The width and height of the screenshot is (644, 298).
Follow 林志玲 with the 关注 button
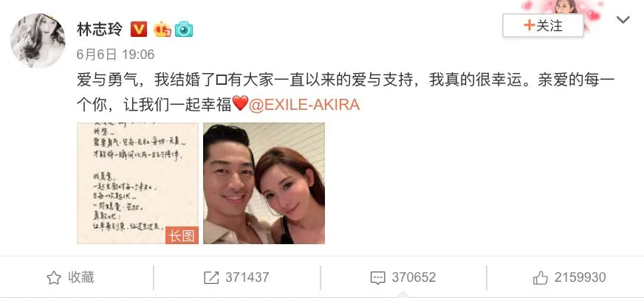(543, 26)
